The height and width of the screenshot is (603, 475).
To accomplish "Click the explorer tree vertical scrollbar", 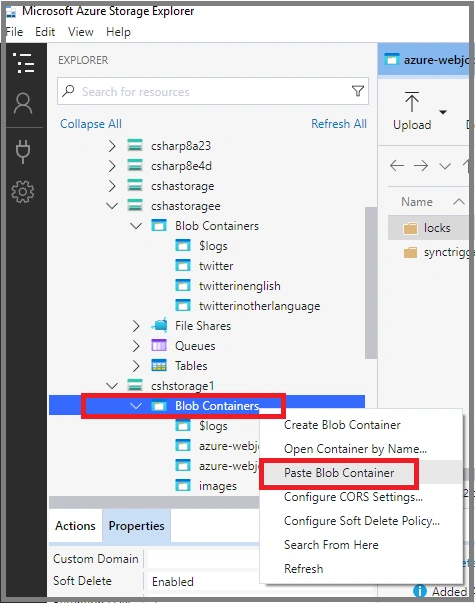I will (x=371, y=283).
